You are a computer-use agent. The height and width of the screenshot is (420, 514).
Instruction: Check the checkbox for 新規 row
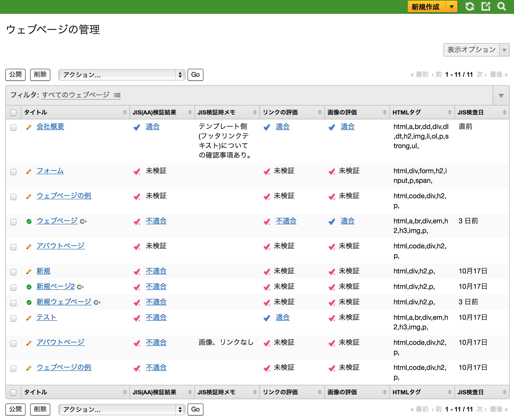(13, 272)
